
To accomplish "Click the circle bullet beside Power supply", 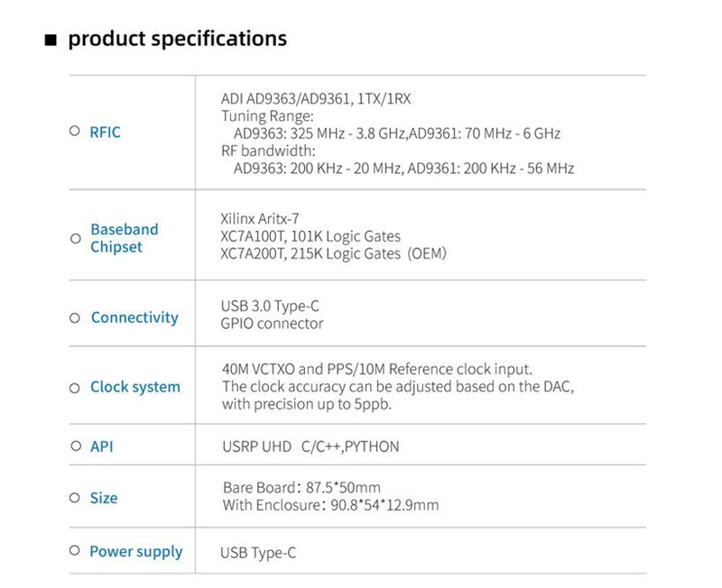I will click(x=75, y=551).
